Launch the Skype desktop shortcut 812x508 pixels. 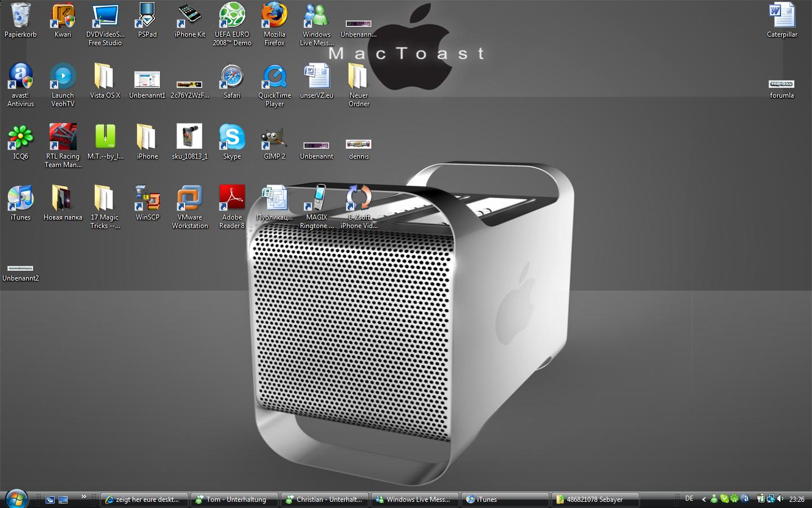(232, 138)
